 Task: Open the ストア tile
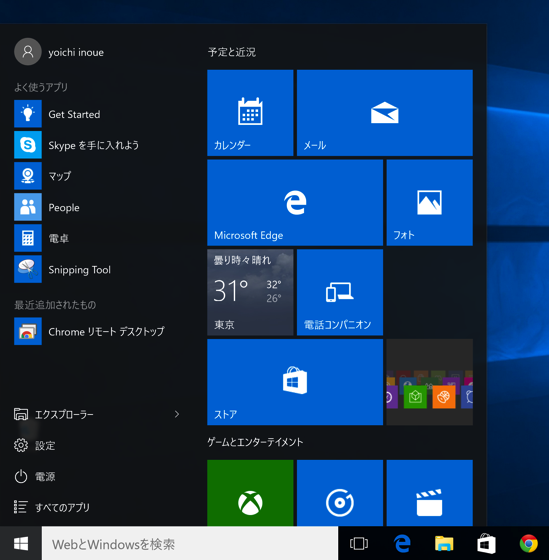click(295, 382)
